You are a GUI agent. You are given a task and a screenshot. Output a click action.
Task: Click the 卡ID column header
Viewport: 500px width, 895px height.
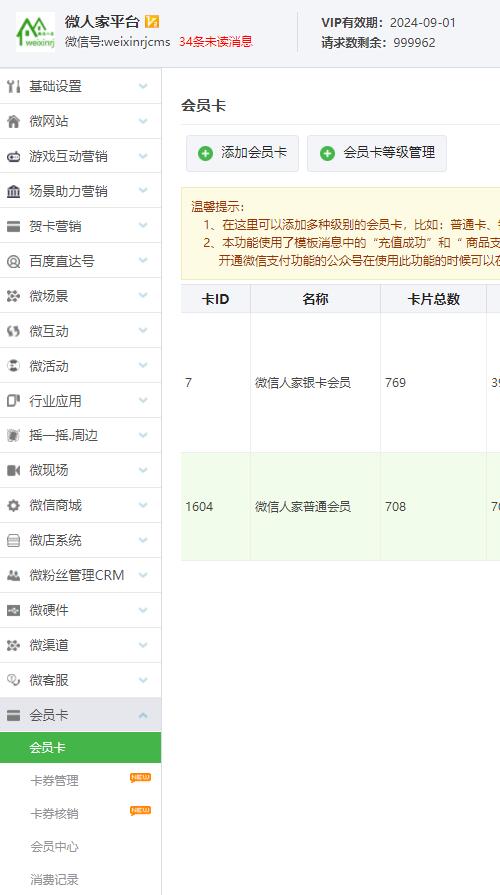(215, 299)
